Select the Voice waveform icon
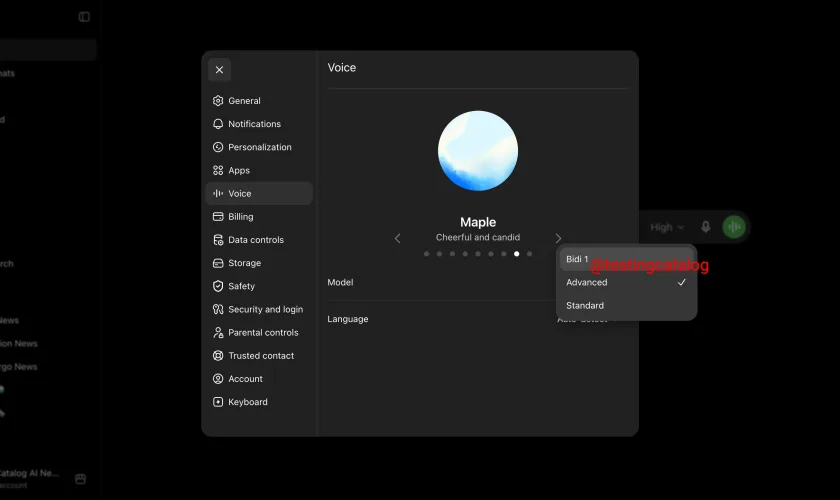The height and width of the screenshot is (500, 840). [218, 193]
